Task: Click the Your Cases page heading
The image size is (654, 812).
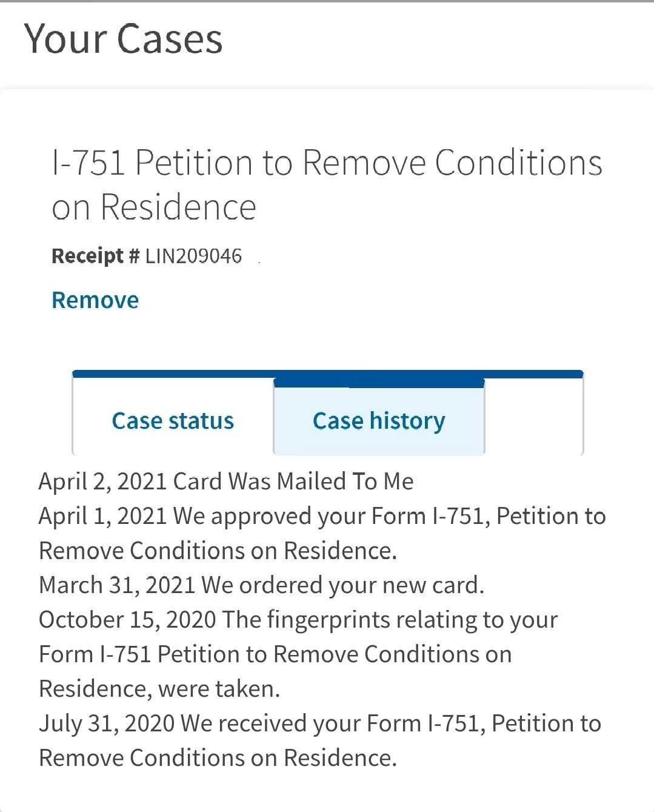Action: tap(124, 39)
